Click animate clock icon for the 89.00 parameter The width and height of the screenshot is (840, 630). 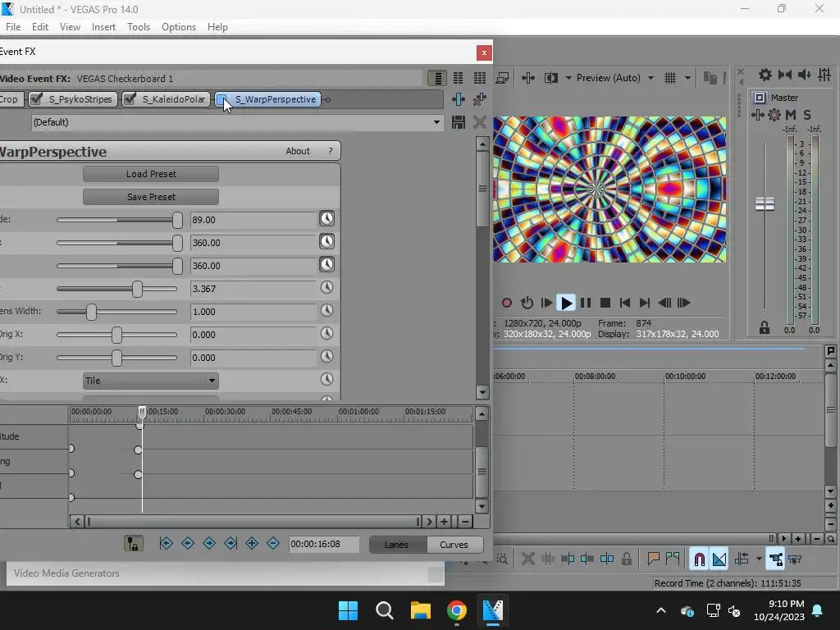point(326,218)
